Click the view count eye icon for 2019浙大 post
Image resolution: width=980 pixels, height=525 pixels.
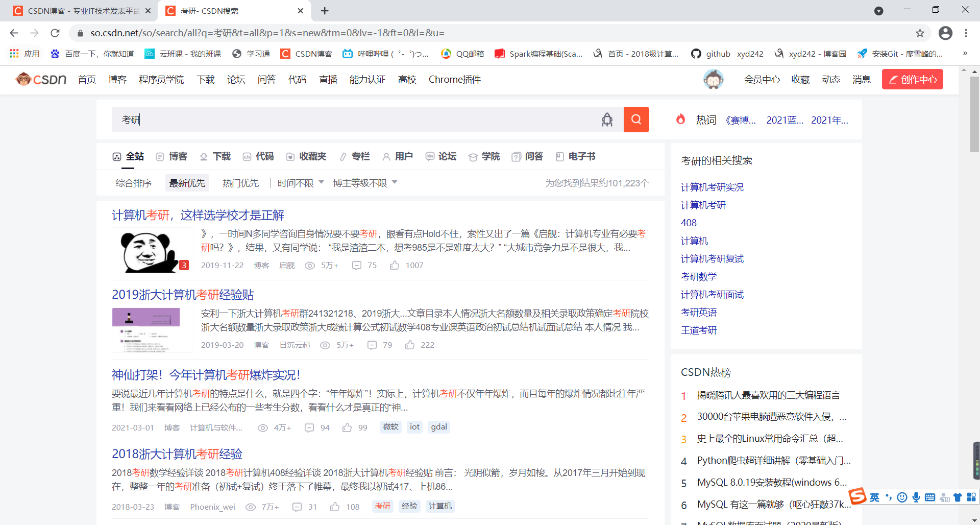pos(325,345)
